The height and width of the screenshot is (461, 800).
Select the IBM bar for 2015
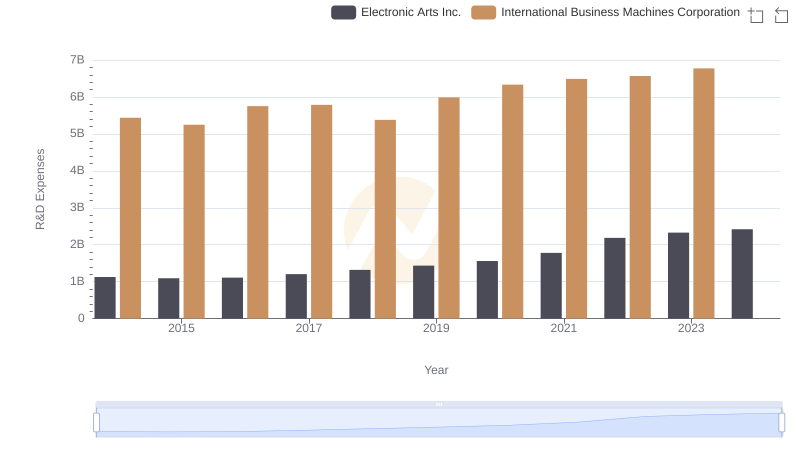click(x=194, y=221)
